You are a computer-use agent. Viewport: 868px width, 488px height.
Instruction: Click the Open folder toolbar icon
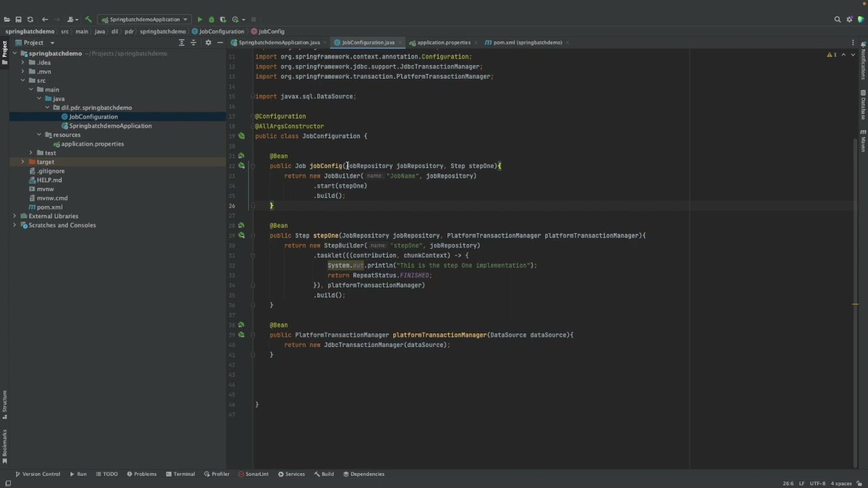pyautogui.click(x=7, y=20)
